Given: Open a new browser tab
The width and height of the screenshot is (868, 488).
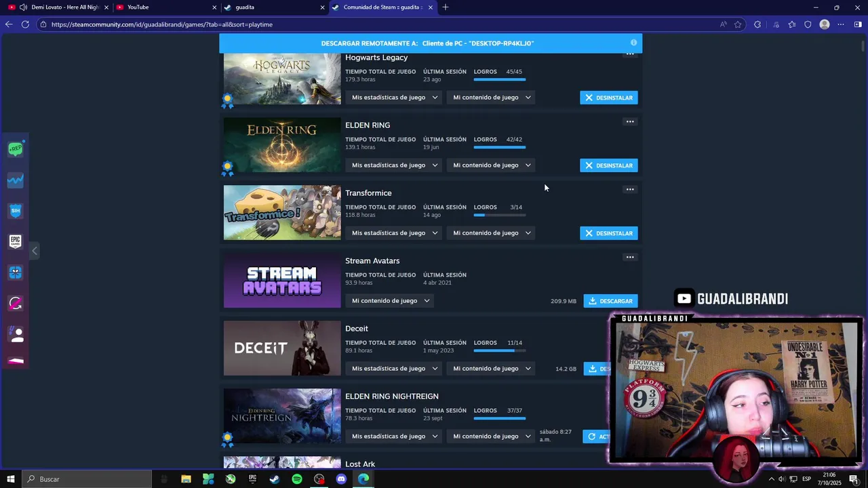Looking at the screenshot, I should (x=446, y=7).
